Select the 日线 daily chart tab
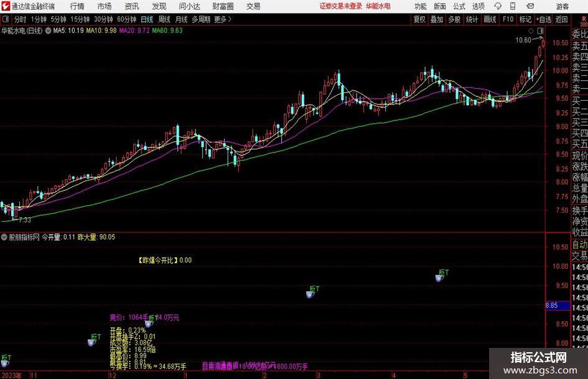 (x=147, y=19)
